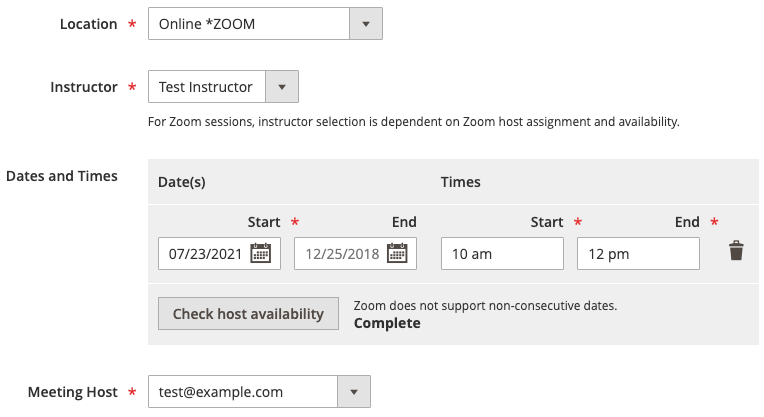Click the Meeting Host field label

click(73, 392)
